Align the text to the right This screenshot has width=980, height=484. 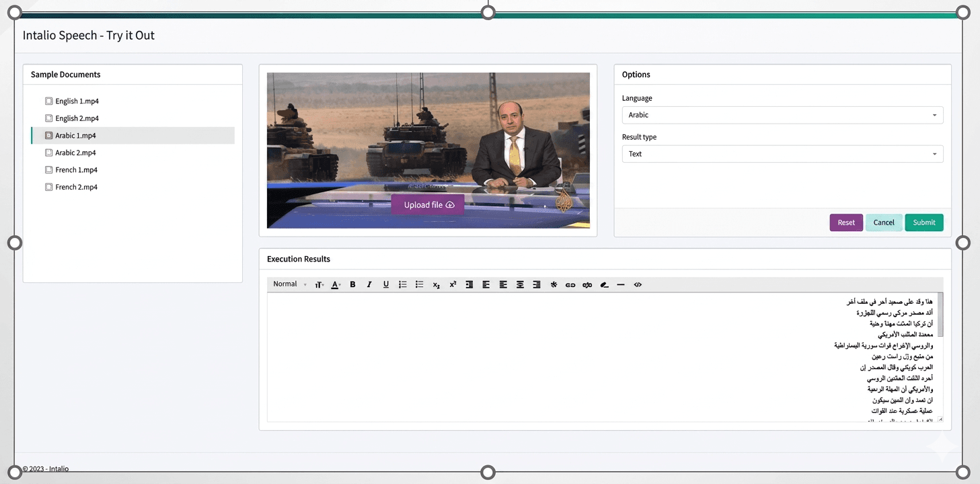[537, 284]
